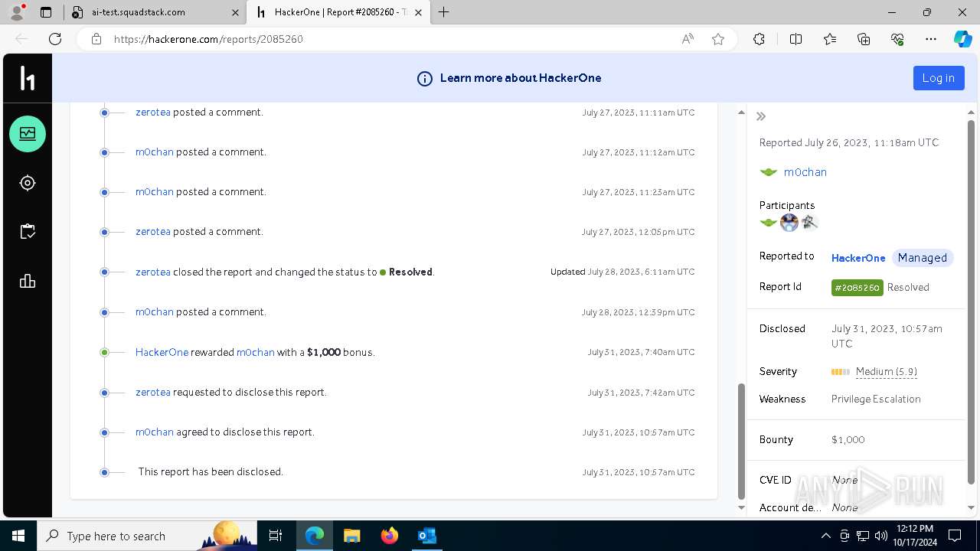
Task: Click third participant avatar in Participants
Action: (x=810, y=223)
